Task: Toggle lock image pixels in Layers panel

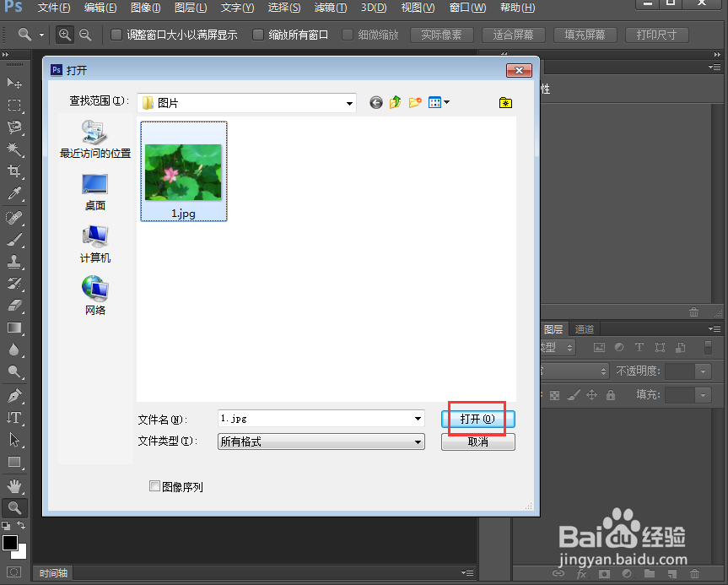Action: [x=574, y=395]
